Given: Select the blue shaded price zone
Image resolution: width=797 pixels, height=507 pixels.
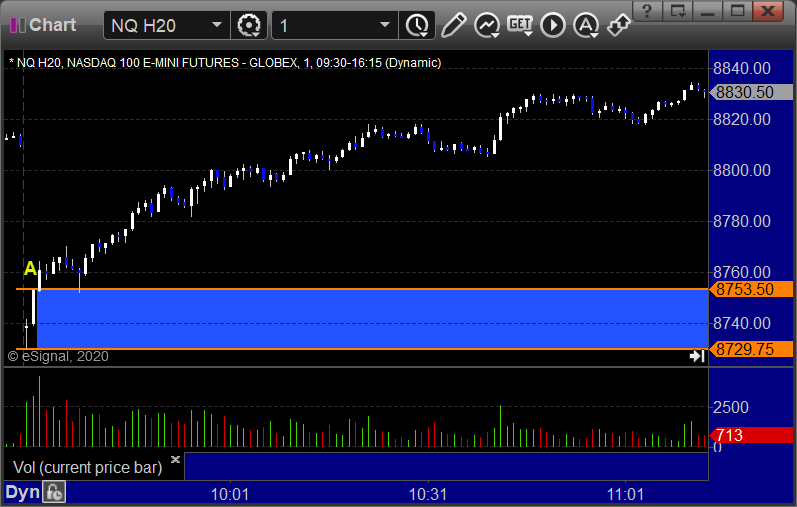Looking at the screenshot, I should (x=372, y=319).
